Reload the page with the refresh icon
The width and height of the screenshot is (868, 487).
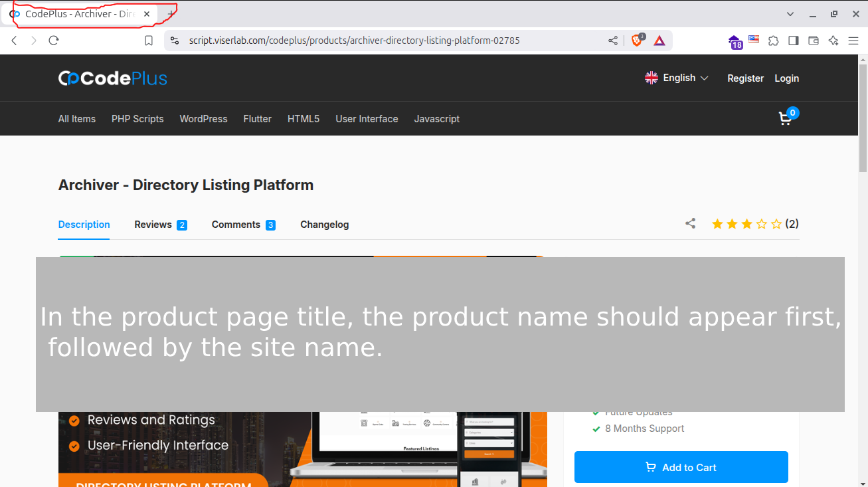pyautogui.click(x=54, y=41)
